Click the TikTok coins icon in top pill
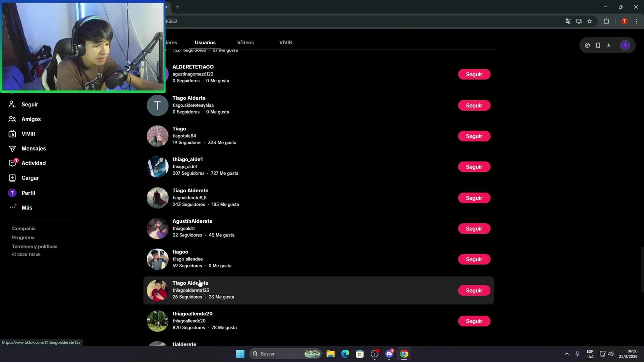 point(587,45)
